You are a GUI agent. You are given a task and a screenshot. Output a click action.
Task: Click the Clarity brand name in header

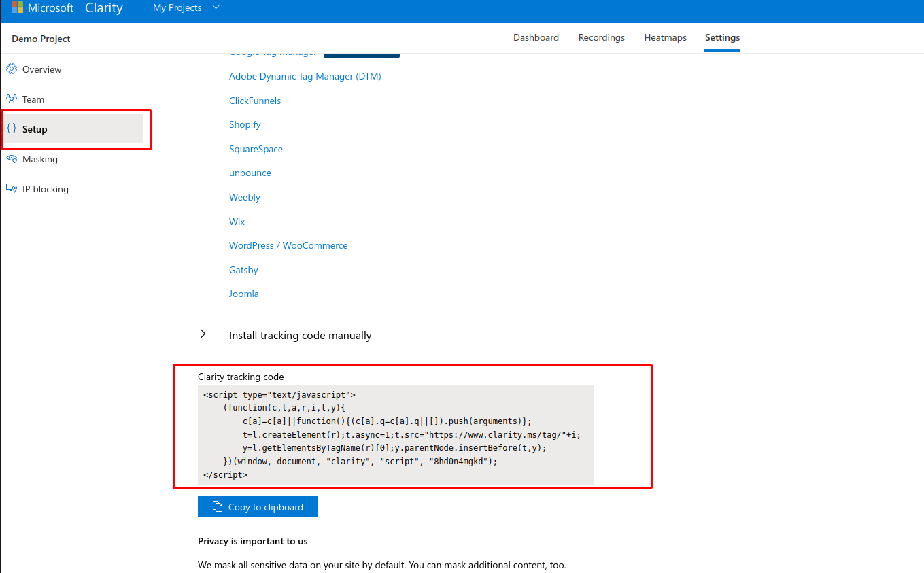point(104,8)
